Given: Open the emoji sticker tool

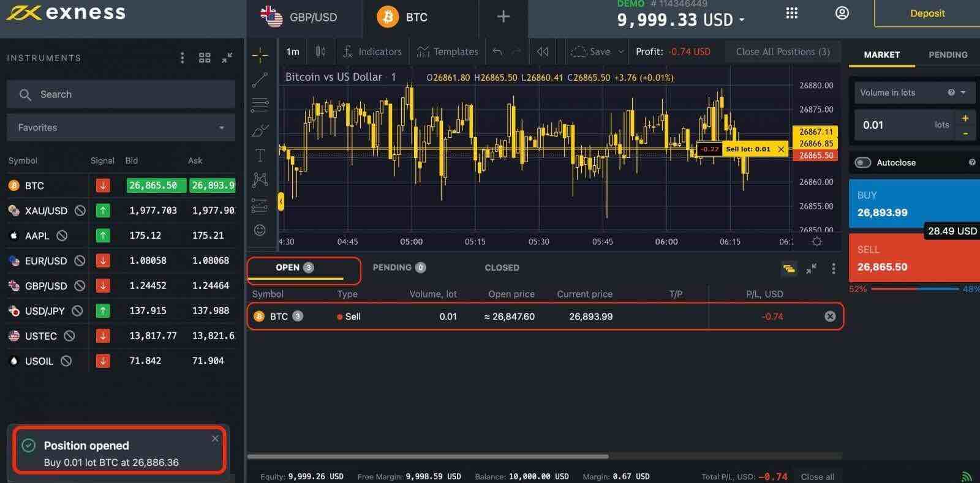Looking at the screenshot, I should pyautogui.click(x=260, y=230).
